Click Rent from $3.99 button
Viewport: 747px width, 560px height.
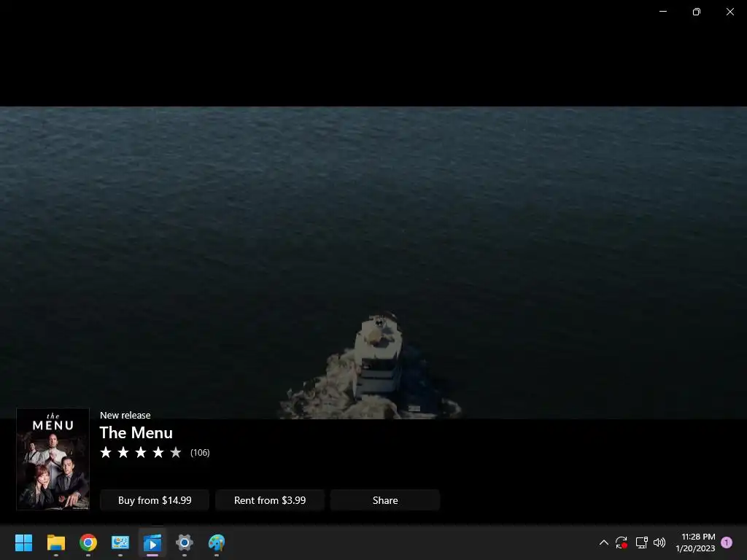[270, 500]
